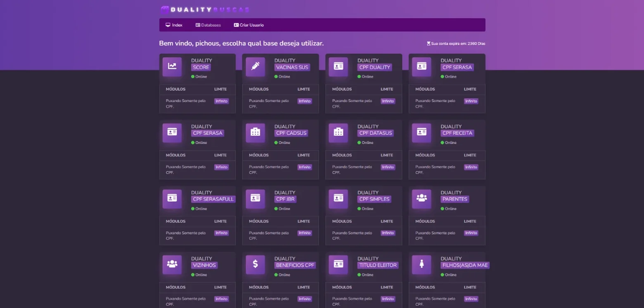Click the Online status on PARENTES card

tap(449, 209)
